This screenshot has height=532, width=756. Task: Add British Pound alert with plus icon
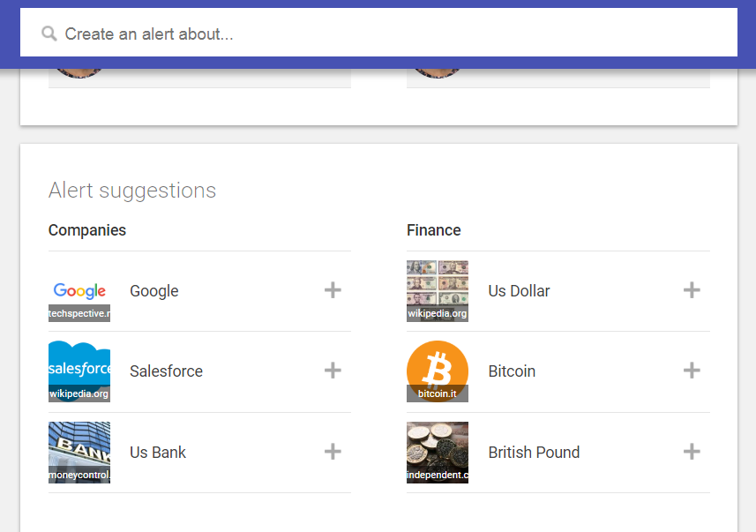tap(692, 452)
